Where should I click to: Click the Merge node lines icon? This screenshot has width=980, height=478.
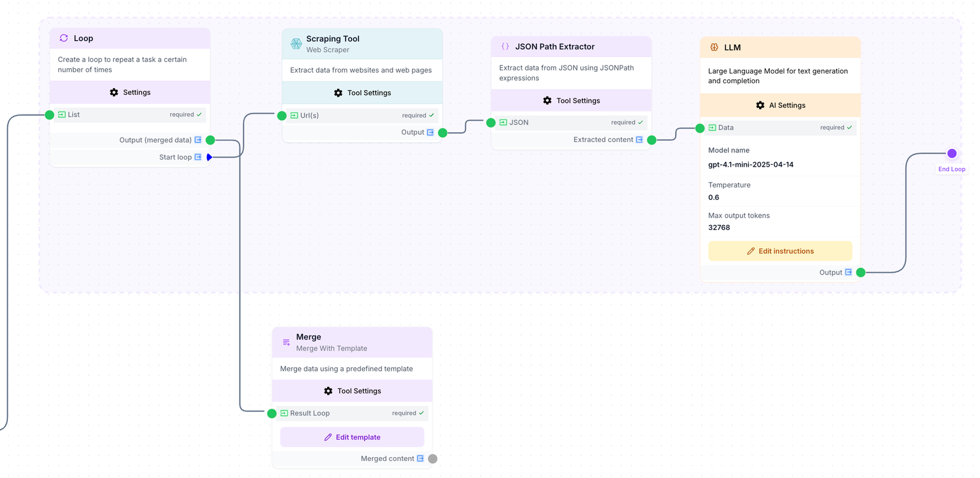286,342
